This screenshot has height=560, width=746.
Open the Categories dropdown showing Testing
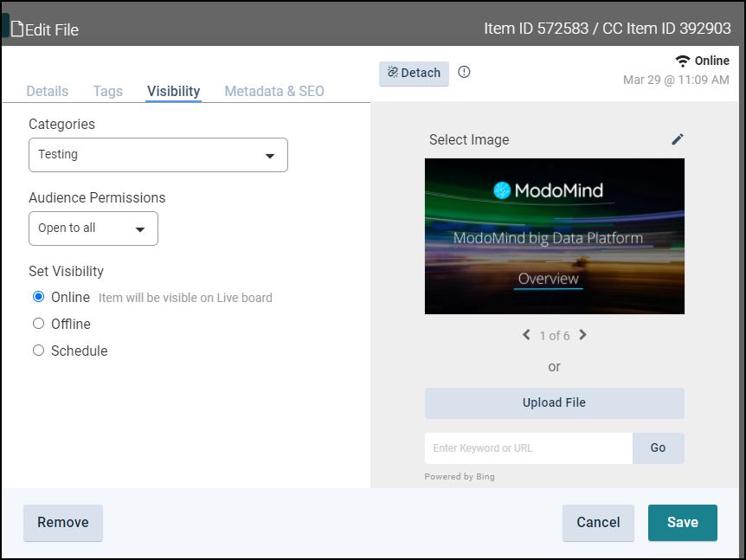pyautogui.click(x=158, y=155)
